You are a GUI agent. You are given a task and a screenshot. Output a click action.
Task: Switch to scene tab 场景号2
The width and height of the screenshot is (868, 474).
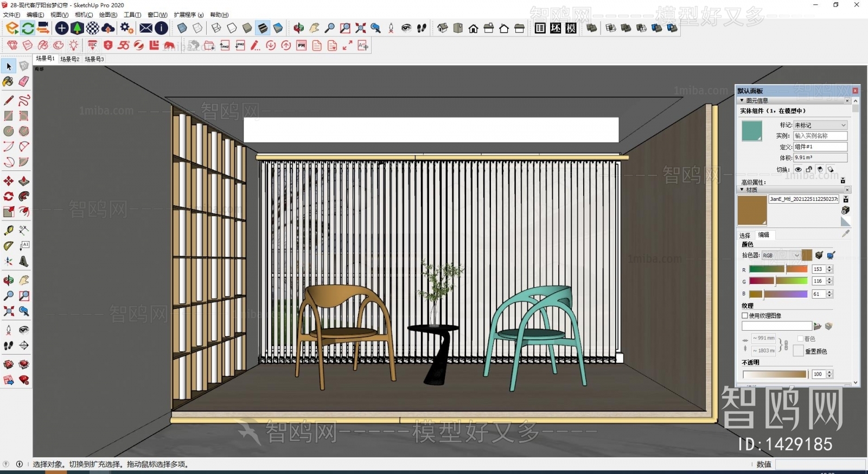click(69, 59)
